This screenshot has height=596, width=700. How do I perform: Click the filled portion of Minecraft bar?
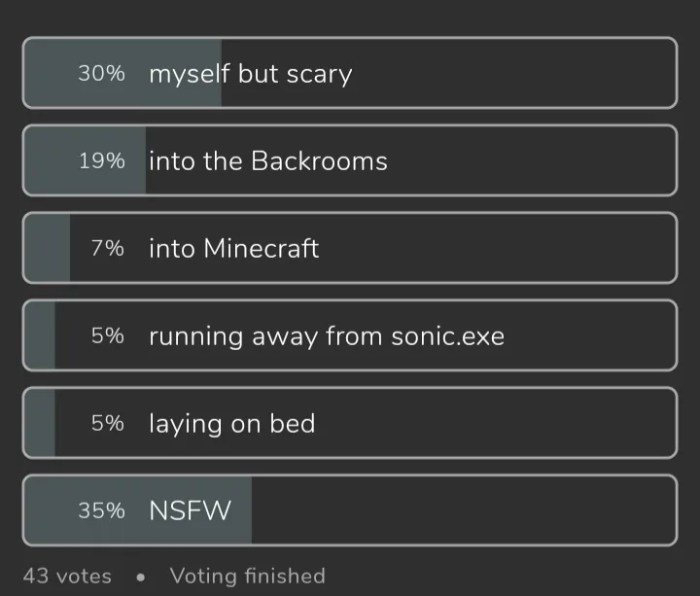pos(48,248)
